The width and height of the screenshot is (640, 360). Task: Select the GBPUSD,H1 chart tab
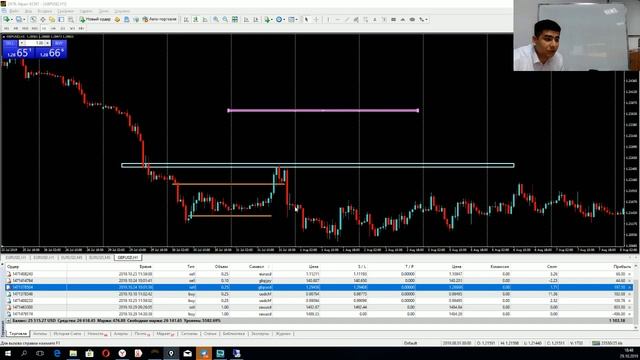[128, 258]
